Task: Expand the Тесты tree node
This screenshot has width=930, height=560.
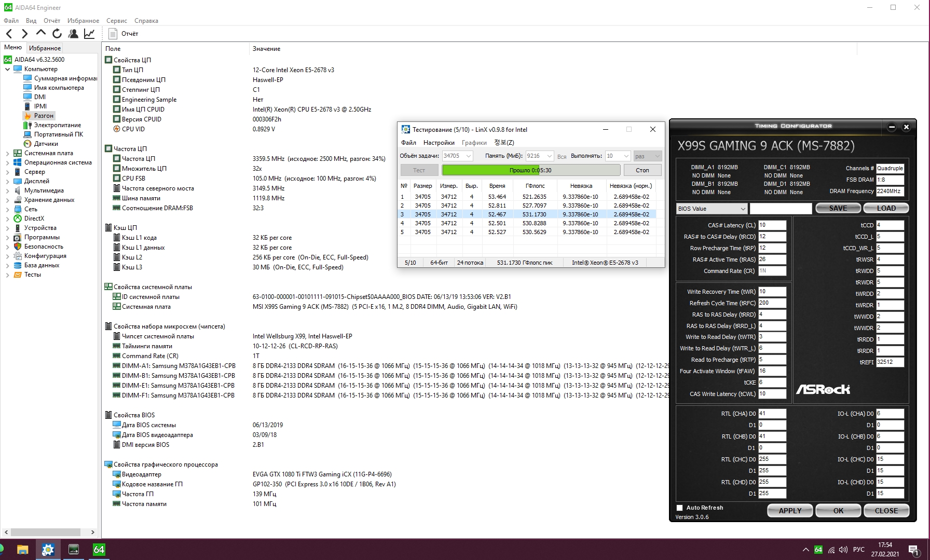Action: point(7,275)
